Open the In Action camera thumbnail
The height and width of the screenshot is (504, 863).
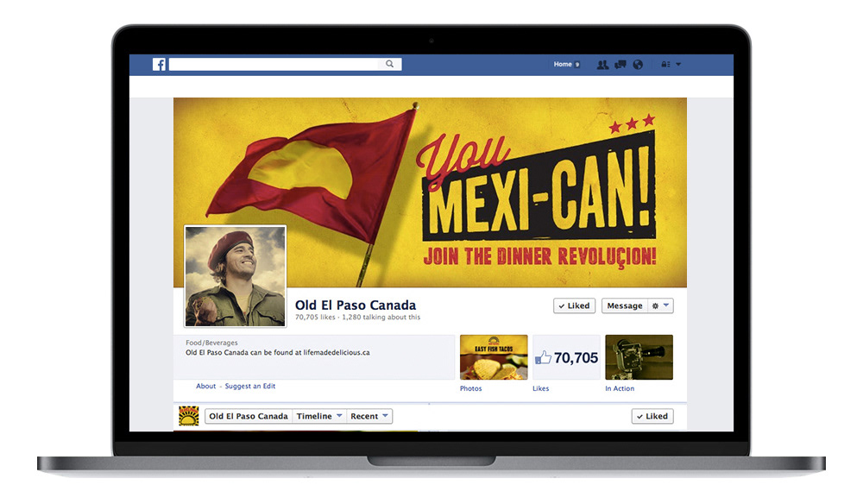(639, 357)
